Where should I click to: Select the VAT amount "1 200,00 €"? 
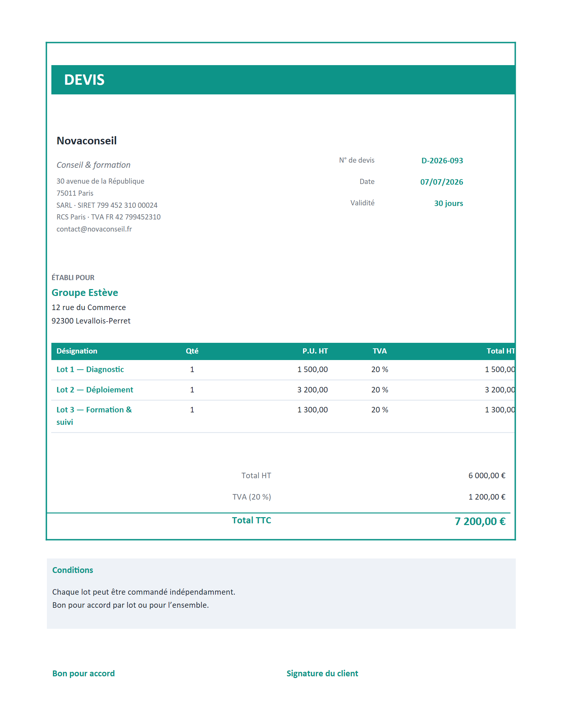coord(487,497)
